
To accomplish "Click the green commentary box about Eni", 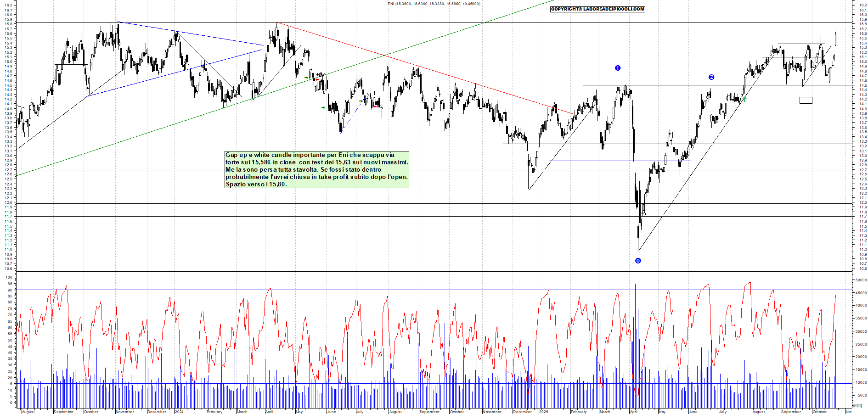I will [316, 169].
